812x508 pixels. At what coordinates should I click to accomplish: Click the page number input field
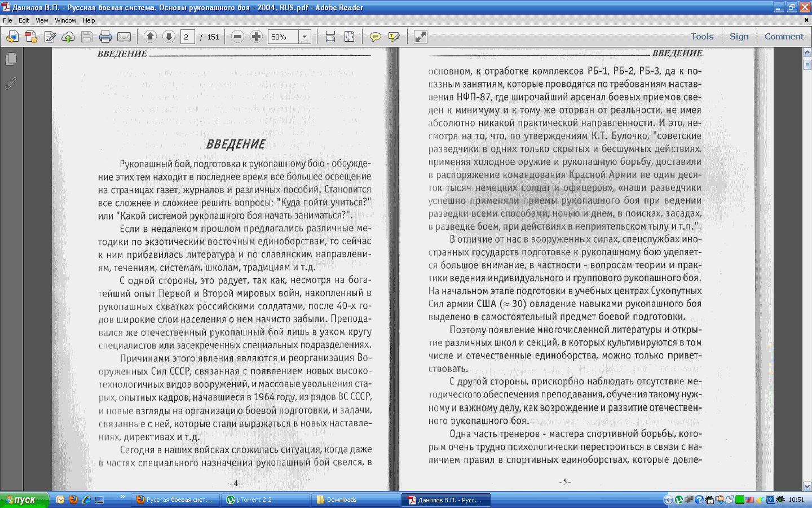[187, 37]
